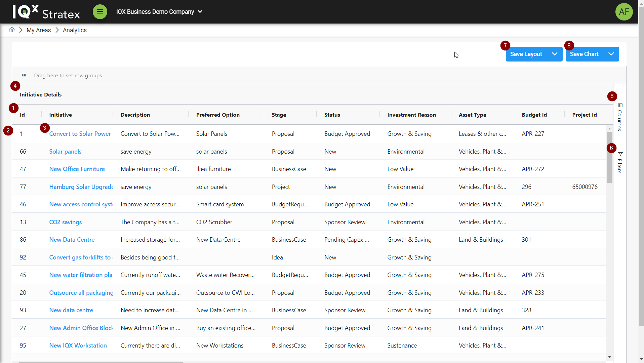The width and height of the screenshot is (644, 363).
Task: Click the red number 7 marker
Action: [505, 45]
